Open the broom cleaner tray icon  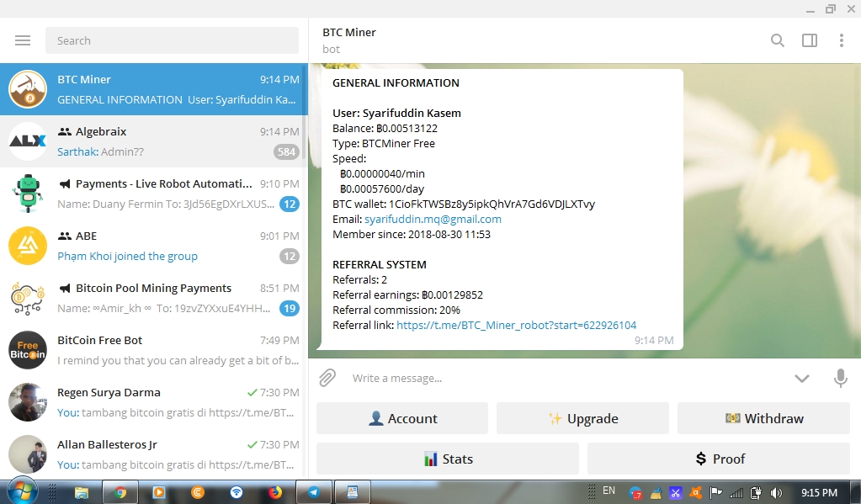(x=656, y=493)
